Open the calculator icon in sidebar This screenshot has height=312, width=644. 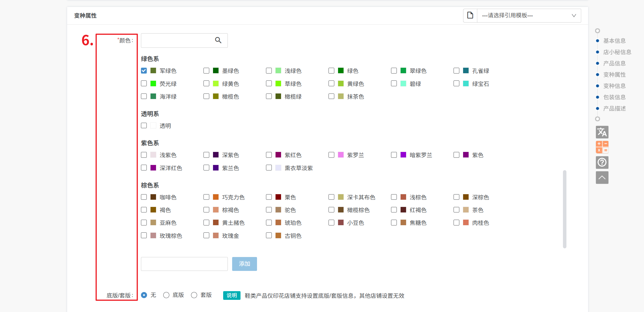(602, 147)
